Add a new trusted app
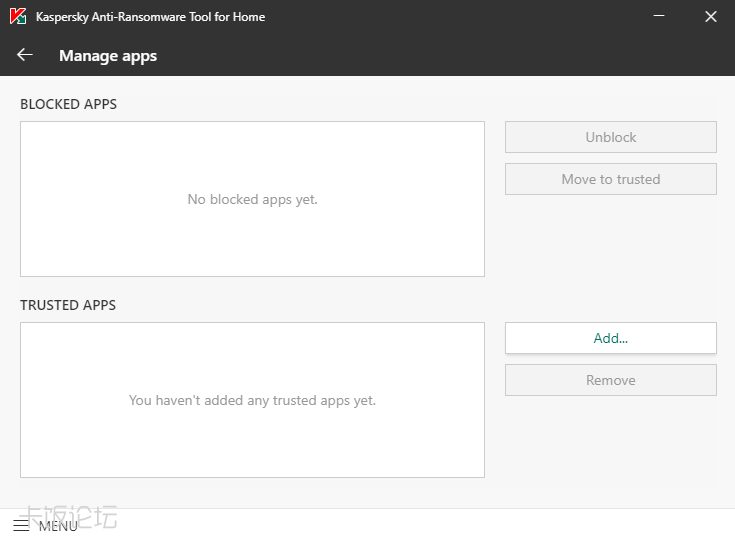This screenshot has width=735, height=540. point(610,338)
